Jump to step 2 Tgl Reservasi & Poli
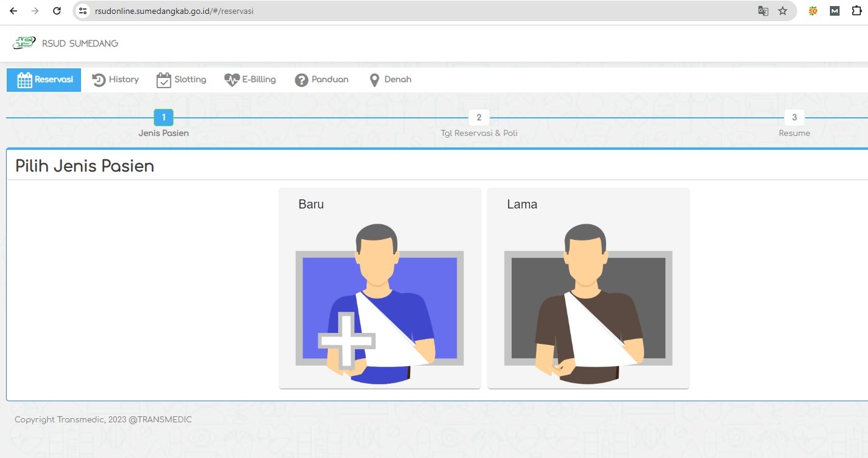This screenshot has width=868, height=458. [x=478, y=118]
